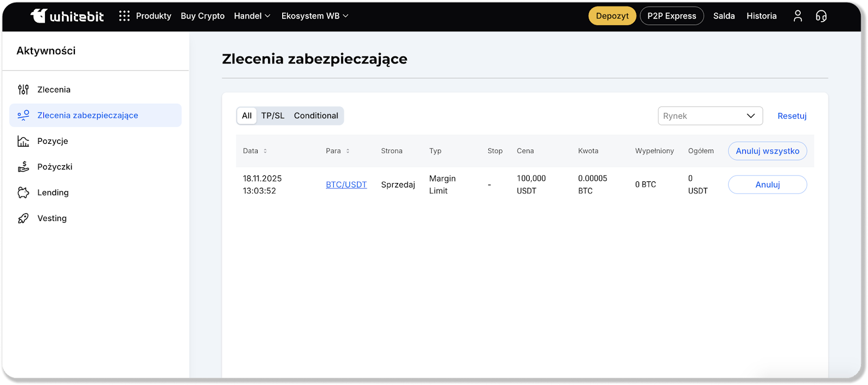The height and width of the screenshot is (385, 868).
Task: Click the Pożyczki hand-coin icon
Action: (23, 167)
